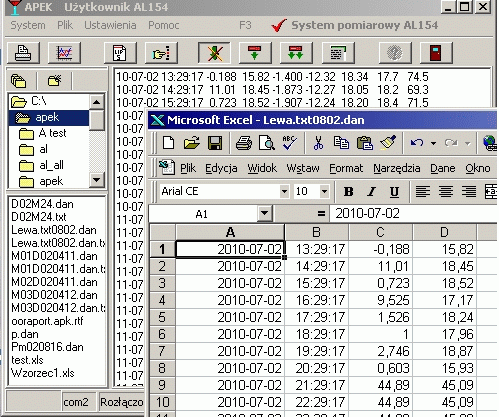
Task: Click the Save floppy disk icon in Excel
Action: [215, 143]
